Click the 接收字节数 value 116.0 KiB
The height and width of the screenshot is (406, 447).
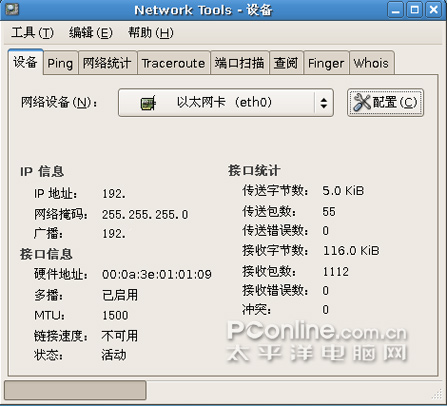[x=351, y=251]
